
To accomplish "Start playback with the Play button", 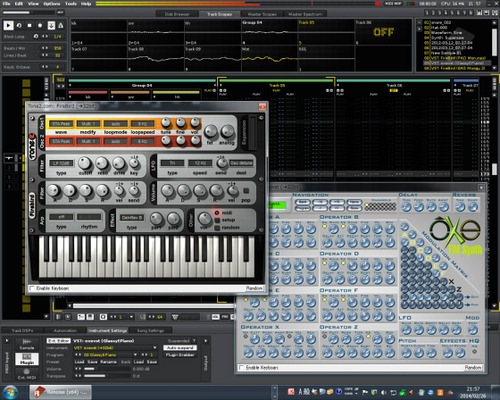I will 8,25.
